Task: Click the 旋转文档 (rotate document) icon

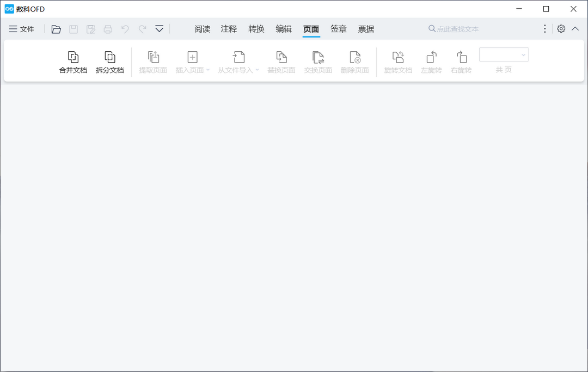Action: point(398,57)
